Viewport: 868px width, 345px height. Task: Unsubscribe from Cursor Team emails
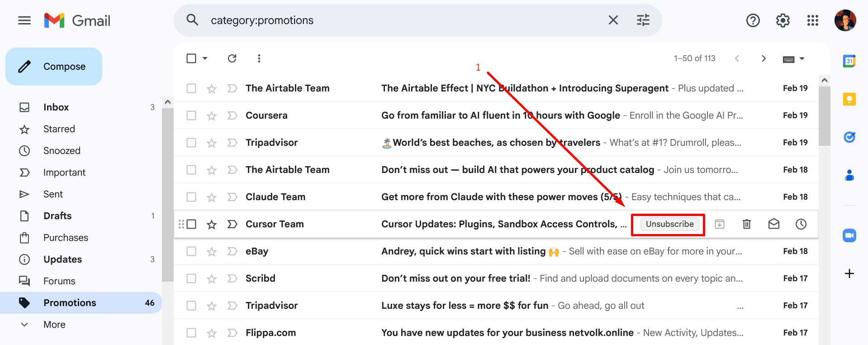tap(668, 224)
